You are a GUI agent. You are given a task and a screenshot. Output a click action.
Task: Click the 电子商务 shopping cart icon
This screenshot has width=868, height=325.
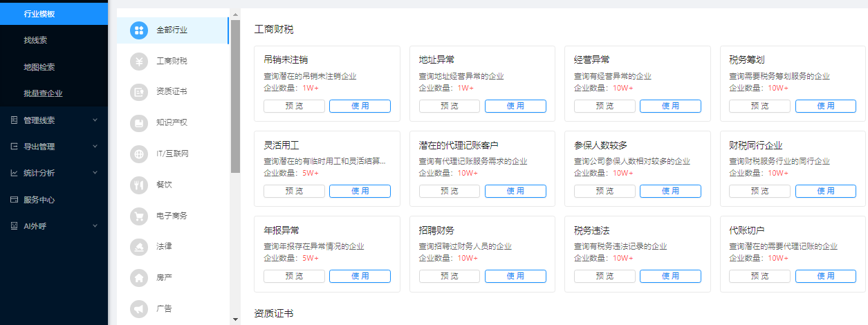tap(139, 216)
